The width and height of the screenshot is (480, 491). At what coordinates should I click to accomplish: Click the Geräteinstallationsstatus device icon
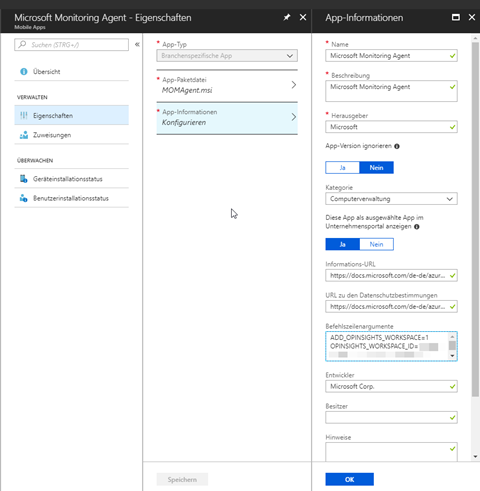(24, 179)
